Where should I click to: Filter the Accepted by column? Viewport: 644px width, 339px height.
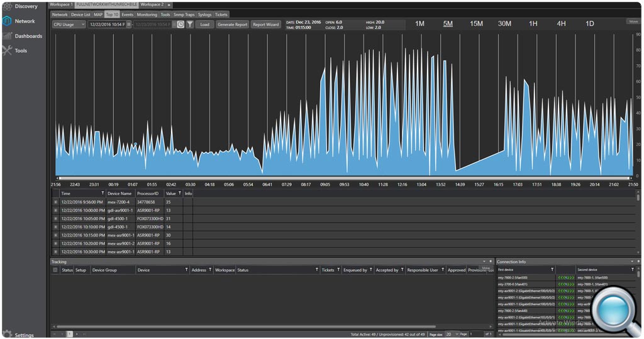coord(402,270)
